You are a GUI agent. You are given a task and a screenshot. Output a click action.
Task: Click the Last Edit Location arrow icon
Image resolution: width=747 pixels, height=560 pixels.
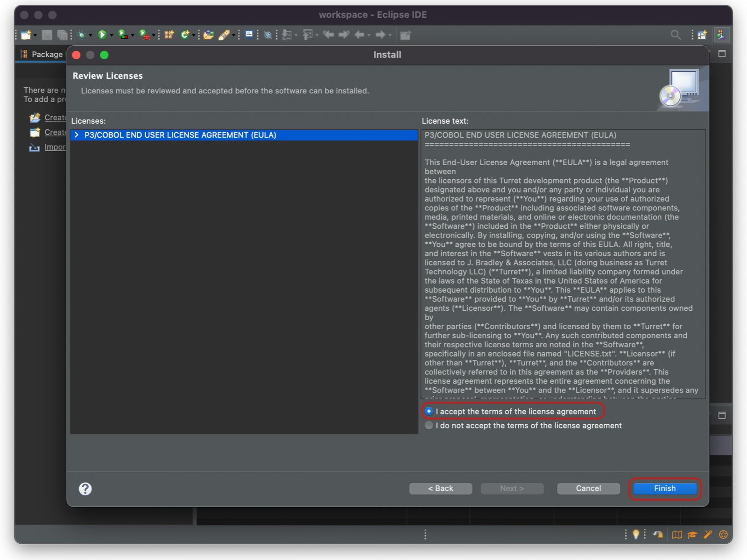click(x=329, y=35)
